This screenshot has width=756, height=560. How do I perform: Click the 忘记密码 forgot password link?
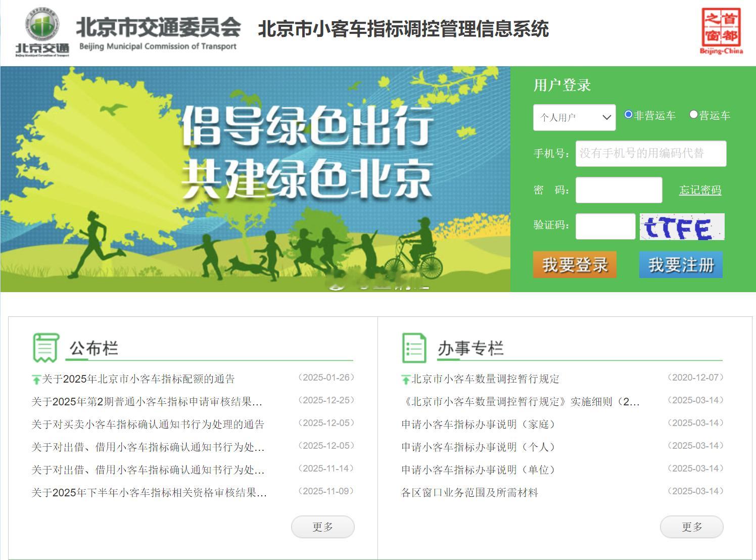700,190
